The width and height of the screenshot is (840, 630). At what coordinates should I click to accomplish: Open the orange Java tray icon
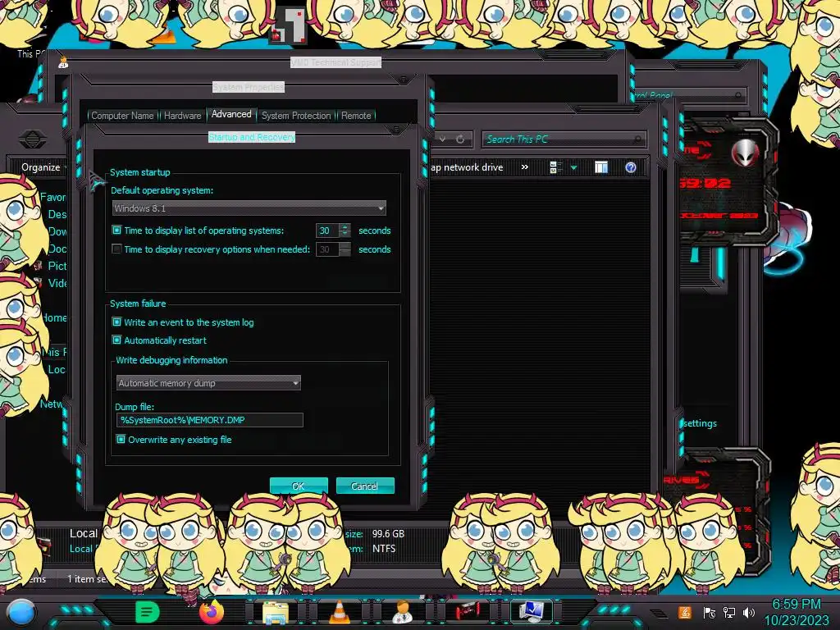pos(685,612)
